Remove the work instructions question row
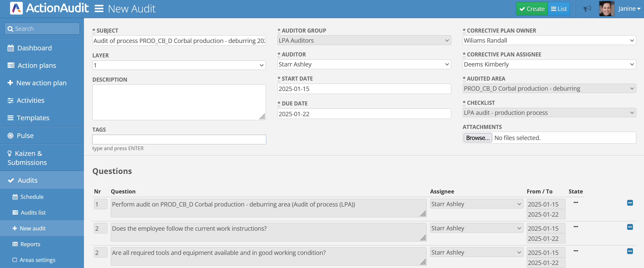This screenshot has width=644, height=268. tap(630, 227)
